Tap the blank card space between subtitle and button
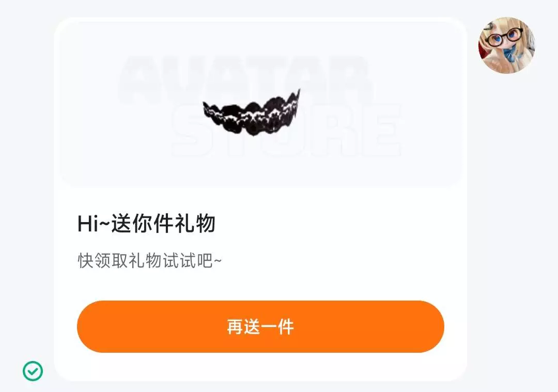Screen dimensions: 558x392 260,286
